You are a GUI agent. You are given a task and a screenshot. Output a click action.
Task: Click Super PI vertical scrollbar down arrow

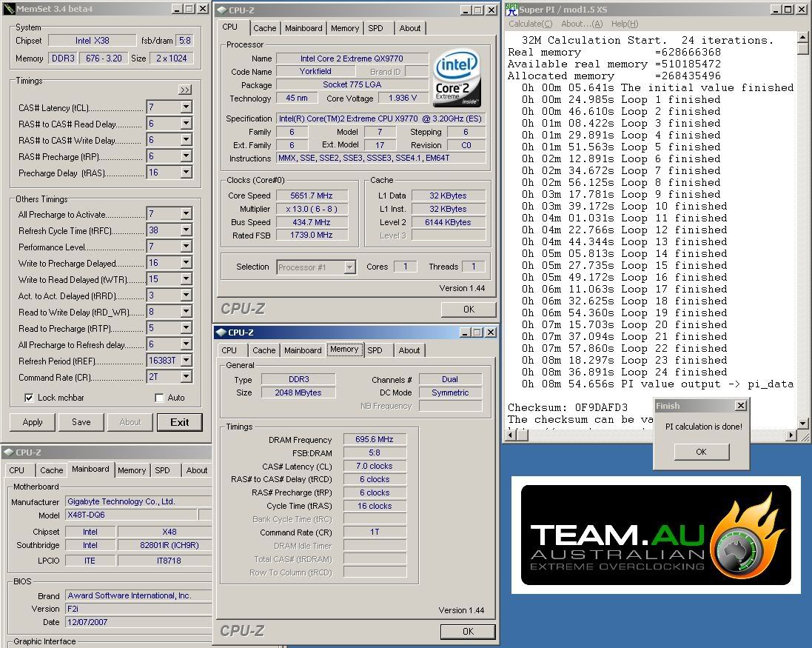(802, 423)
